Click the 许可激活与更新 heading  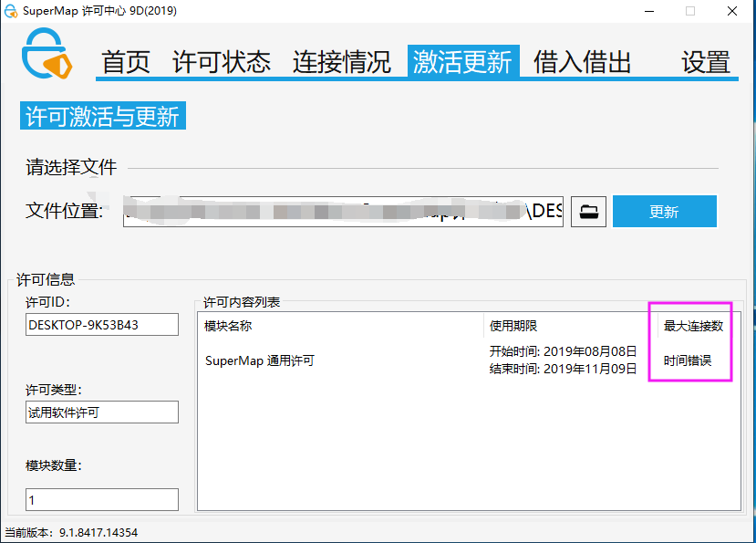[103, 116]
